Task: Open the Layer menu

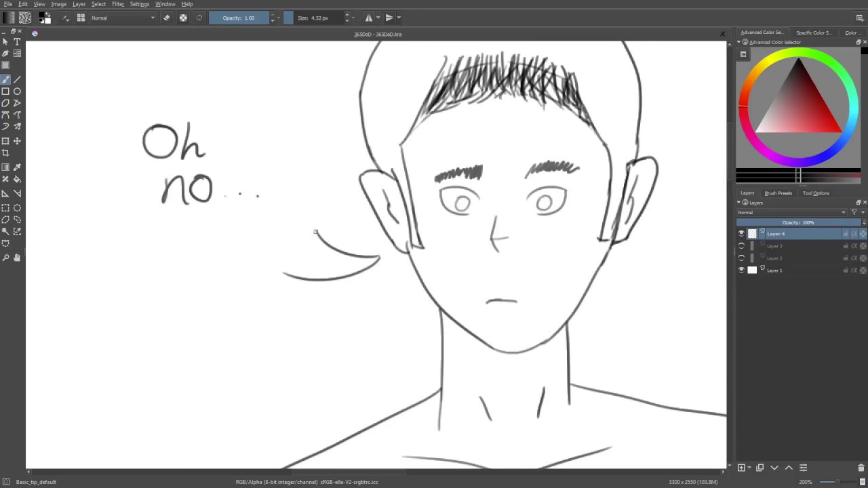Action: click(x=79, y=4)
